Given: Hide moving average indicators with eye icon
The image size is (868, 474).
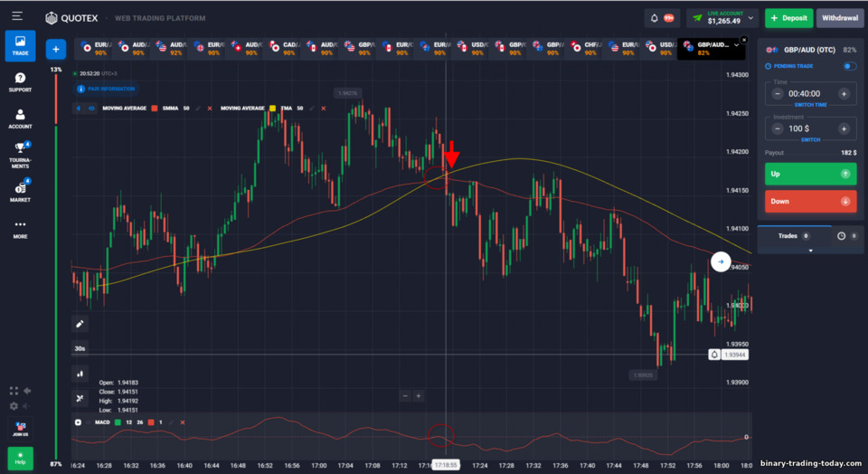Looking at the screenshot, I should click(x=91, y=109).
